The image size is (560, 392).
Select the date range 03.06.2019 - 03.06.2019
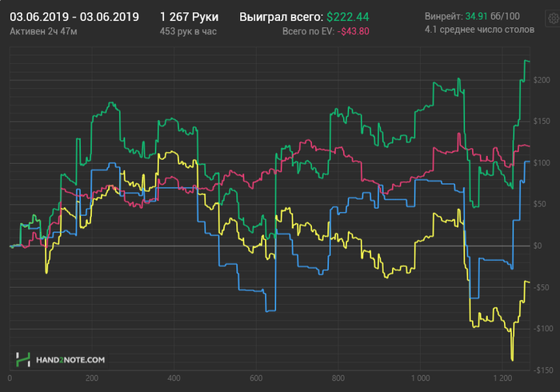(x=74, y=17)
